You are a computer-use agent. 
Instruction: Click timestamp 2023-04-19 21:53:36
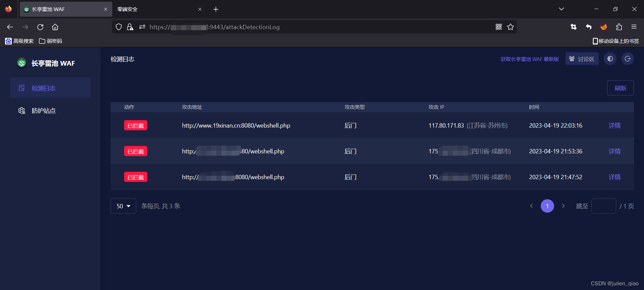(x=555, y=151)
